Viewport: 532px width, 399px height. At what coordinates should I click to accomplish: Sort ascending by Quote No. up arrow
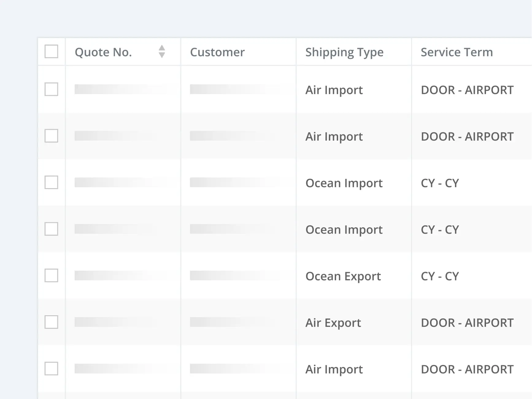162,48
